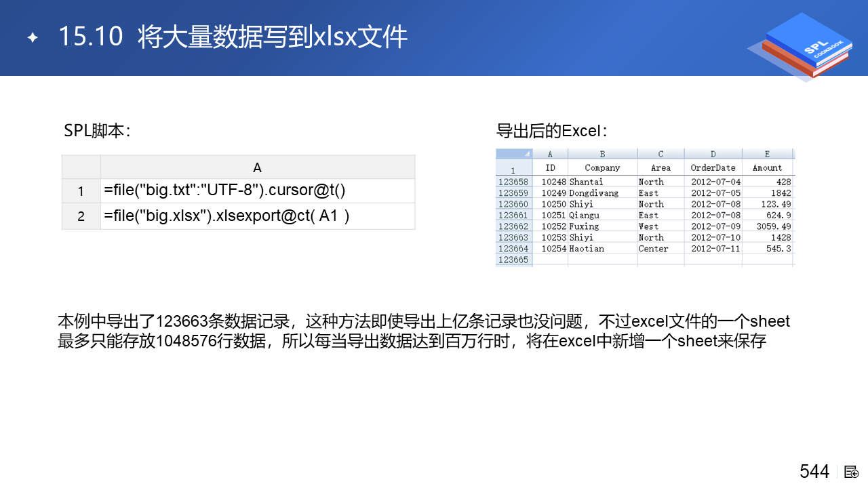The width and height of the screenshot is (868, 488).
Task: Click the amount cell 3059.49
Action: pos(768,226)
